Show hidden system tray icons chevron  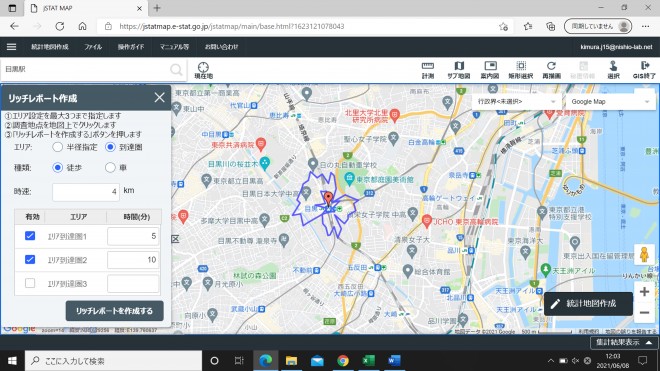pyautogui.click(x=551, y=361)
